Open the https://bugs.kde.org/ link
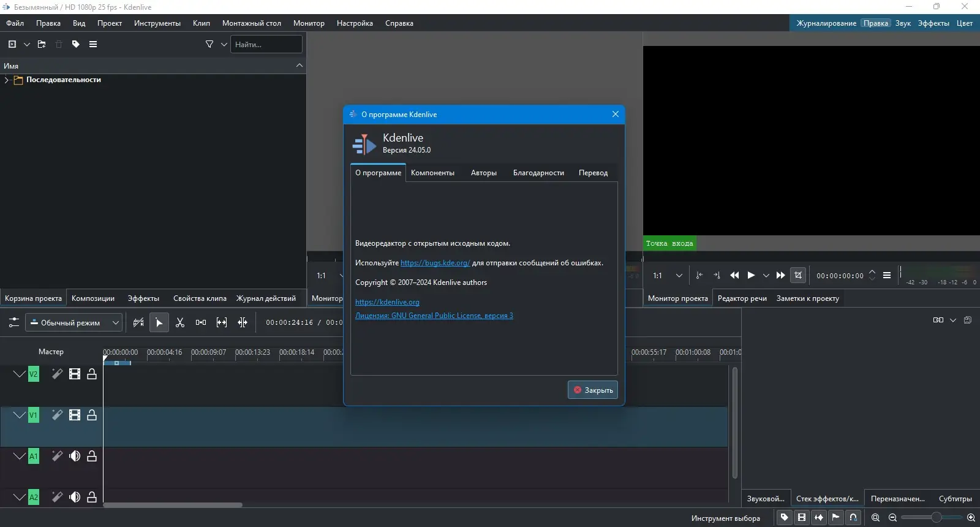The width and height of the screenshot is (980, 527). point(435,263)
